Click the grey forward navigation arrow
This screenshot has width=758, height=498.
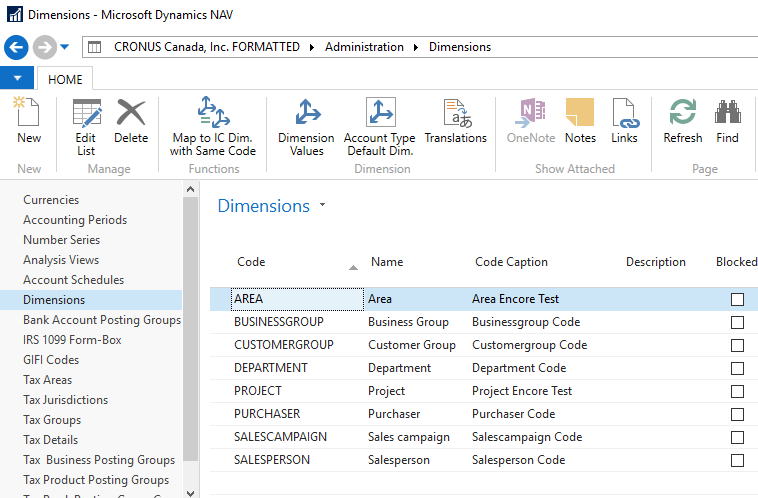coord(44,47)
